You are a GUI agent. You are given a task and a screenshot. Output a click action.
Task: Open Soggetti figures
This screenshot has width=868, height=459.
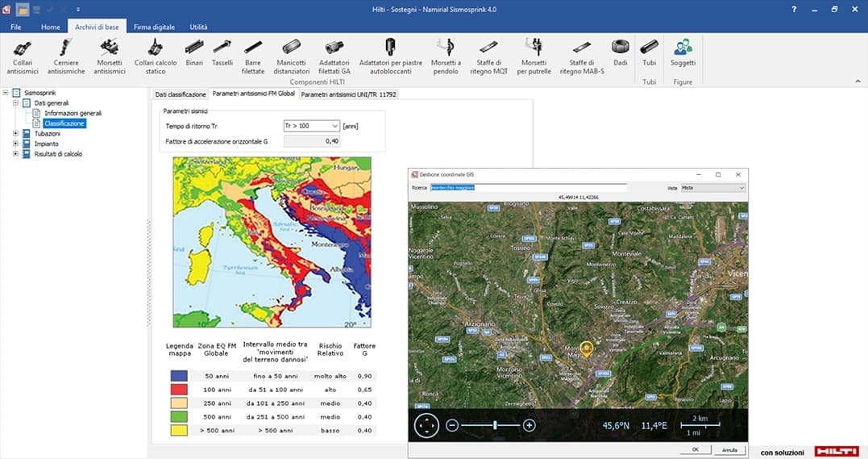pyautogui.click(x=683, y=52)
